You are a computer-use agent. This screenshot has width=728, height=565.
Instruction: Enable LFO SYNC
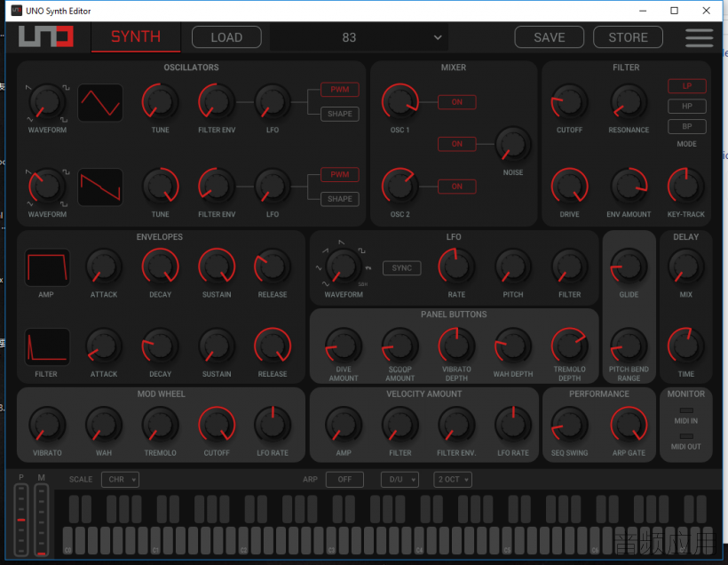coord(401,268)
